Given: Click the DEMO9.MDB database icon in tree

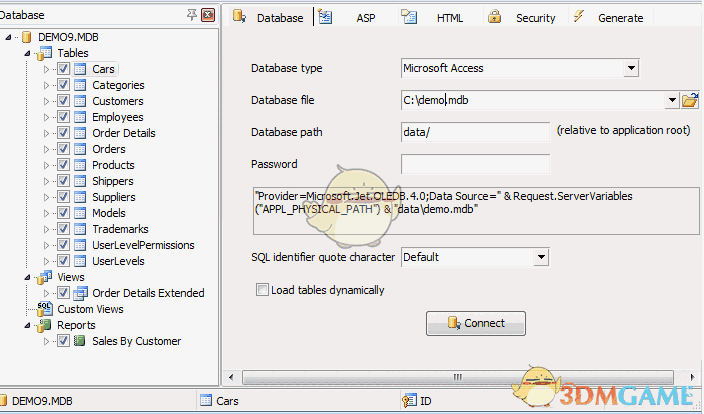Looking at the screenshot, I should pyautogui.click(x=27, y=37).
